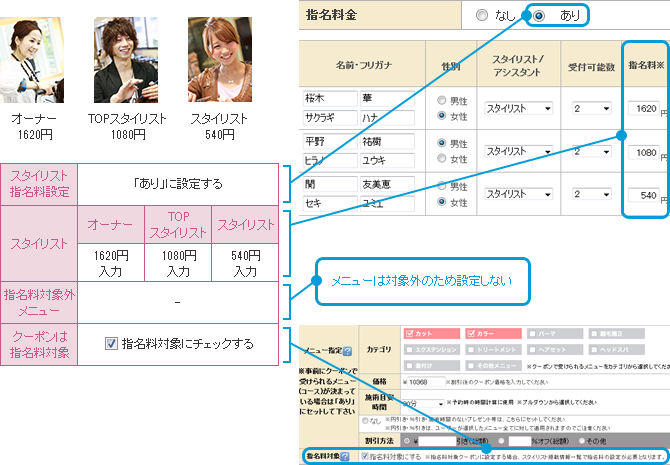Choose 男性 for stylist 桜木 華
The height and width of the screenshot is (465, 670).
[x=442, y=101]
